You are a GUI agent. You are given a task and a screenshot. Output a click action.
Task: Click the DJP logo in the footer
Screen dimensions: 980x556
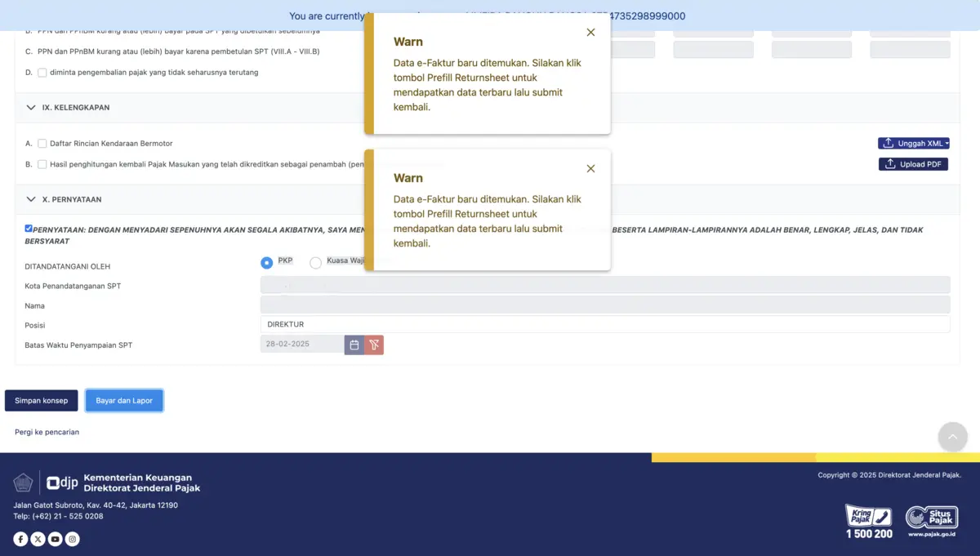pos(62,482)
